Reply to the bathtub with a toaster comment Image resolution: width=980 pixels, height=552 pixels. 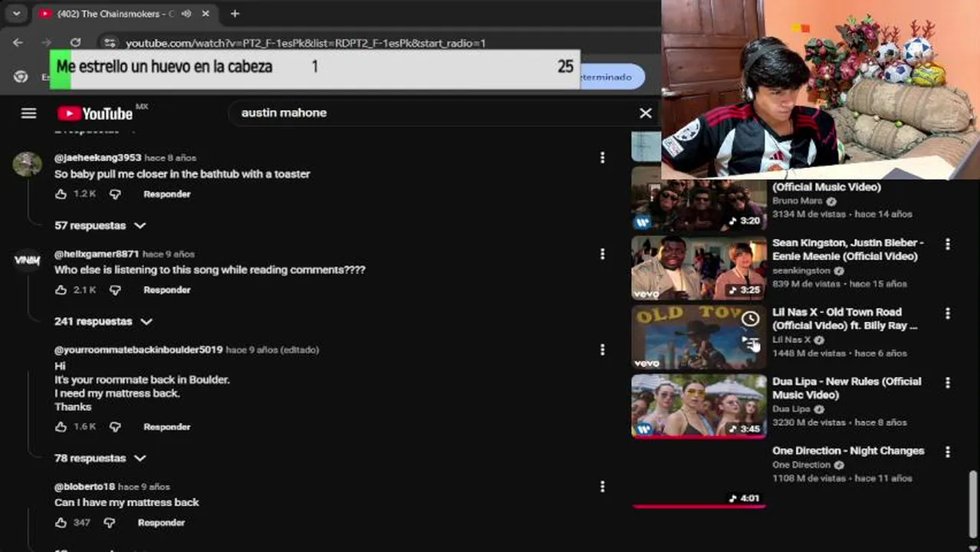pos(166,194)
